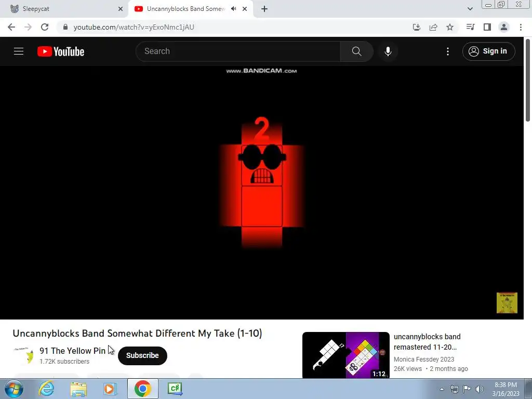Open Chrome three-dot menu
Viewport: 532px width, 399px height.
click(521, 27)
